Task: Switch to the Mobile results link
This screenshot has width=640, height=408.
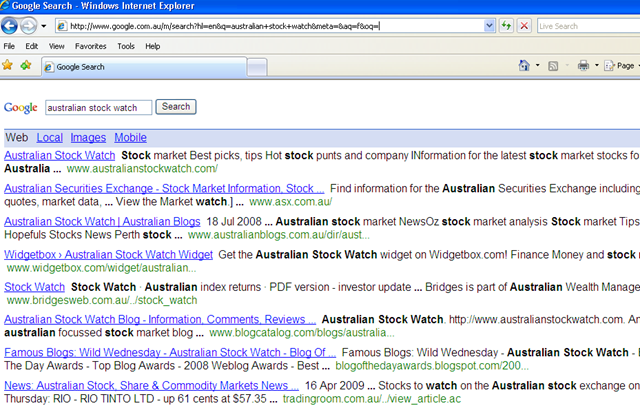Action: (x=130, y=137)
